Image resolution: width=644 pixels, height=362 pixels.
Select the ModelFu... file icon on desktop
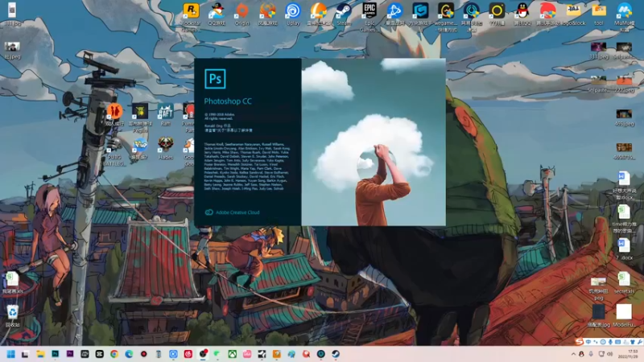624,316
